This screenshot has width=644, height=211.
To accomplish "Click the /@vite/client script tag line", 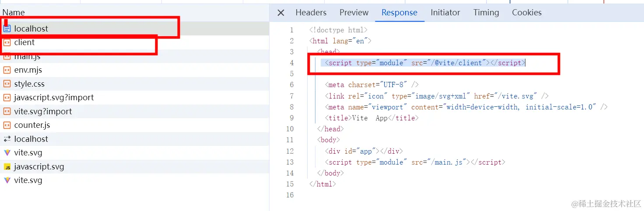I will point(424,63).
